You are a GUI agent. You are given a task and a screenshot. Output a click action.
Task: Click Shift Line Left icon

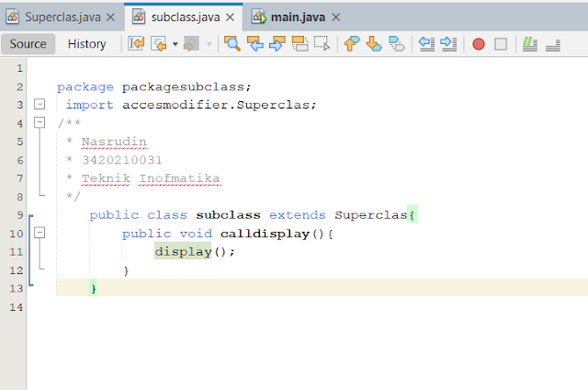pos(426,44)
